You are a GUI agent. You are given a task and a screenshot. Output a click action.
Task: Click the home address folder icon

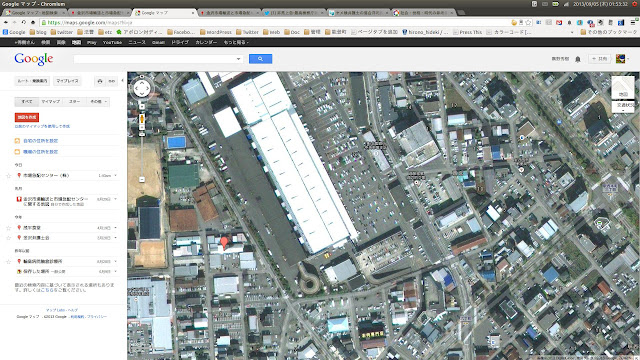(x=17, y=141)
